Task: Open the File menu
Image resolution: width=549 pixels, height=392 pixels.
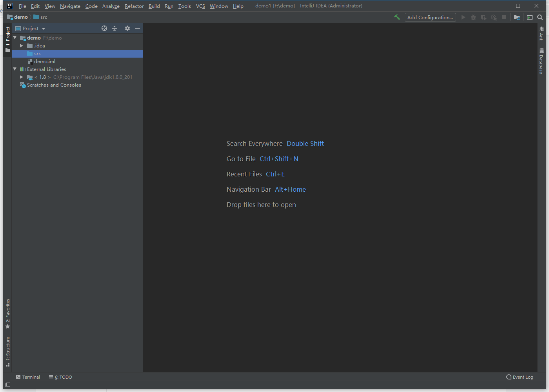Action: coord(22,6)
